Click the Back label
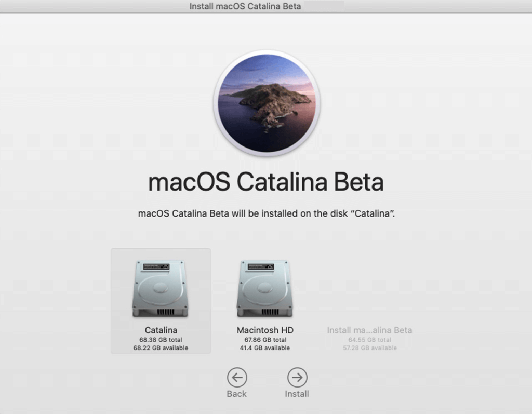The width and height of the screenshot is (532, 414). point(237,394)
